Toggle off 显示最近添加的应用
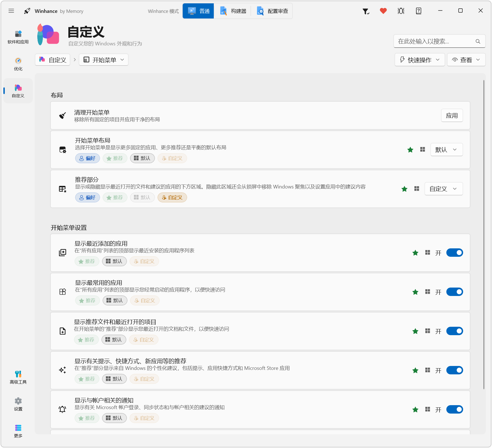 [454, 253]
